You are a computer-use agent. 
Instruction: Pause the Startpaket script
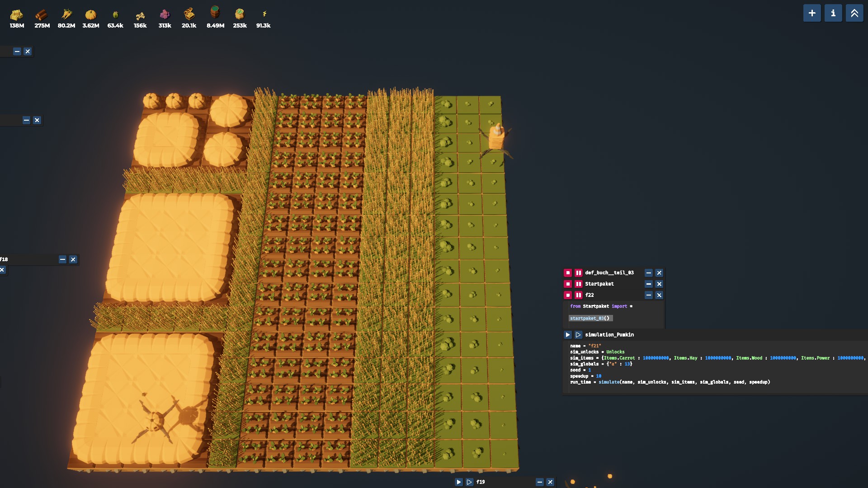578,284
